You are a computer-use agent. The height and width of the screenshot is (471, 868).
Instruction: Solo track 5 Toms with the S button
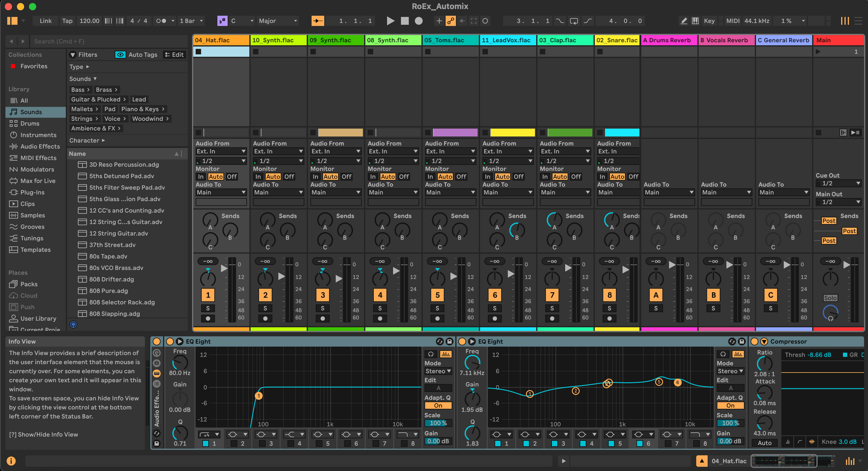pyautogui.click(x=437, y=308)
